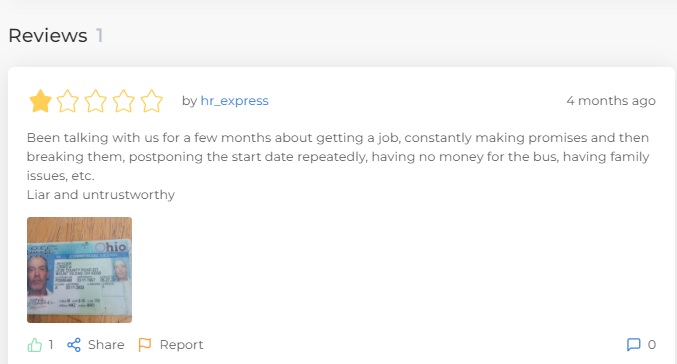The image size is (677, 364).
Task: Choose the fourth rating star
Action: point(123,101)
